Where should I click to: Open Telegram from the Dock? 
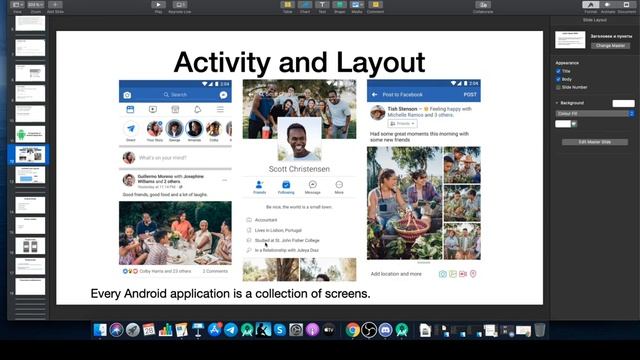click(x=231, y=330)
